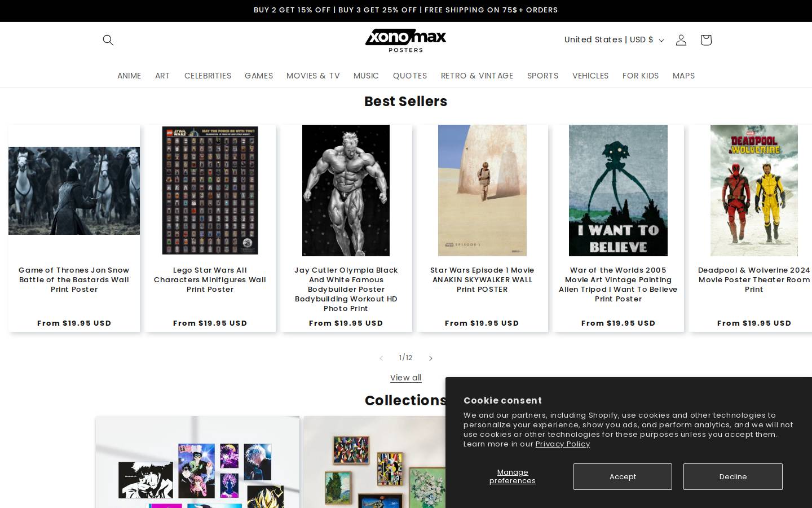Open the MUSIC category
The height and width of the screenshot is (508, 812).
[x=366, y=76]
